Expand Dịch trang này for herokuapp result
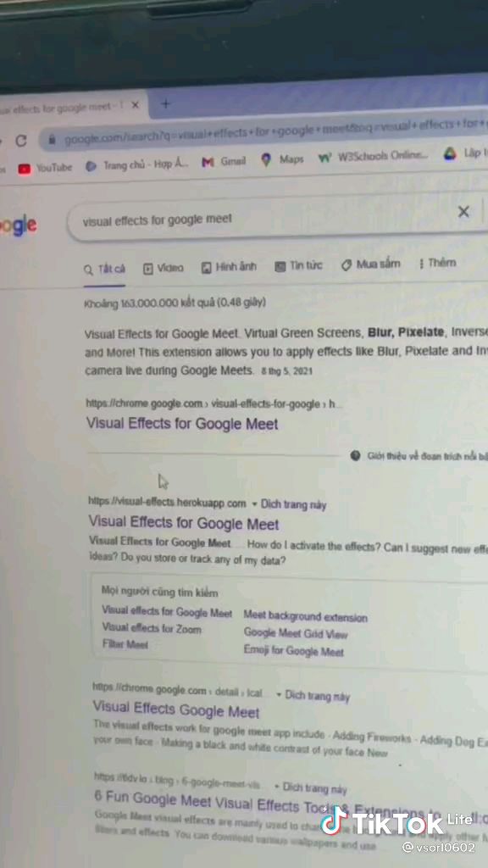The height and width of the screenshot is (868, 488). (290, 504)
